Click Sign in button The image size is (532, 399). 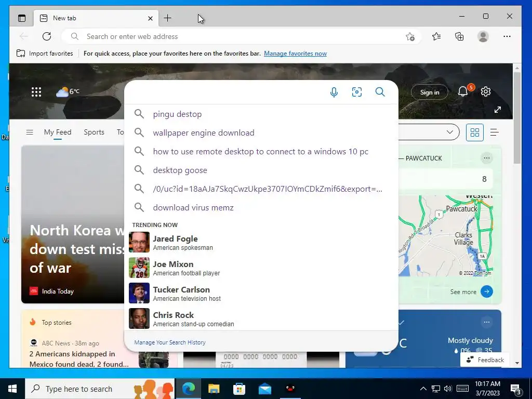coord(430,92)
